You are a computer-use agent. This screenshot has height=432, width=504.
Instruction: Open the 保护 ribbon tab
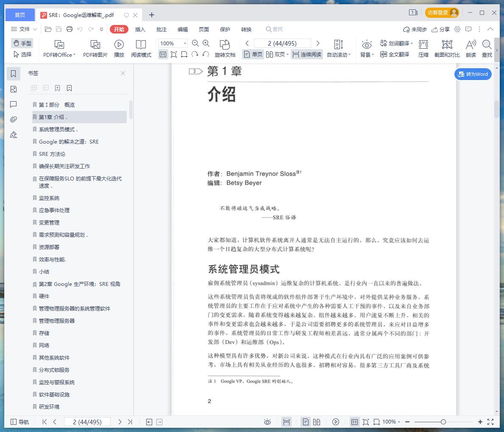(x=225, y=29)
